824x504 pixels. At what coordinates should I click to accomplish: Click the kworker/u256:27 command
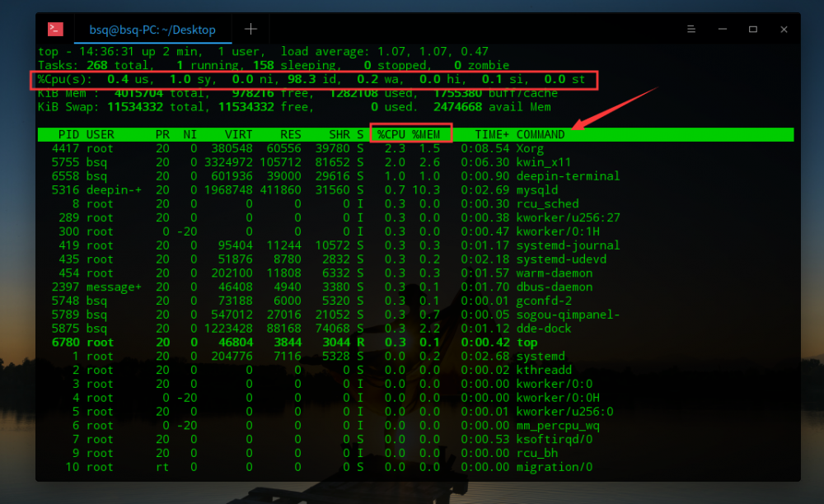[x=568, y=217]
